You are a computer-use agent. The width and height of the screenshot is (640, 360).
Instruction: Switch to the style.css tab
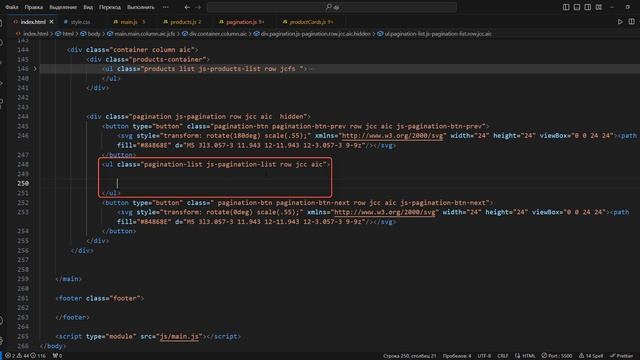(x=80, y=22)
